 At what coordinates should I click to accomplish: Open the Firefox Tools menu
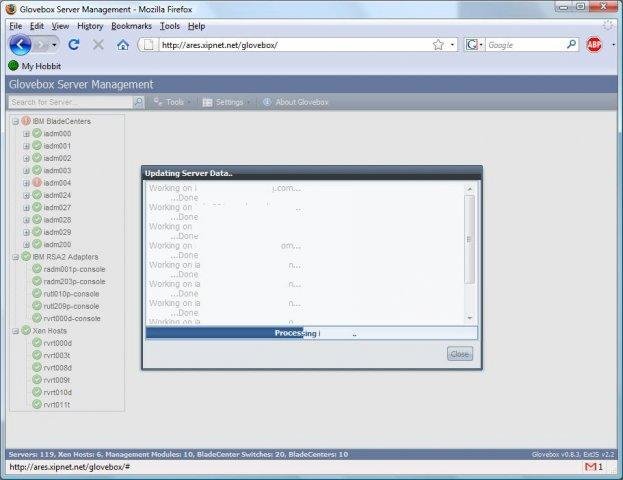(x=170, y=26)
